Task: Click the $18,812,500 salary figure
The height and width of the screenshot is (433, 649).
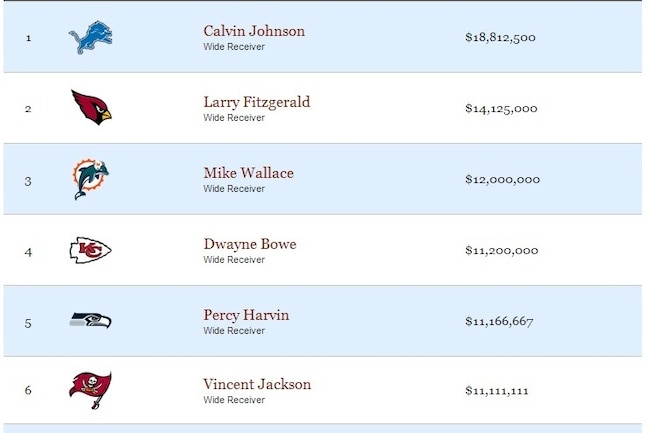Action: 500,37
